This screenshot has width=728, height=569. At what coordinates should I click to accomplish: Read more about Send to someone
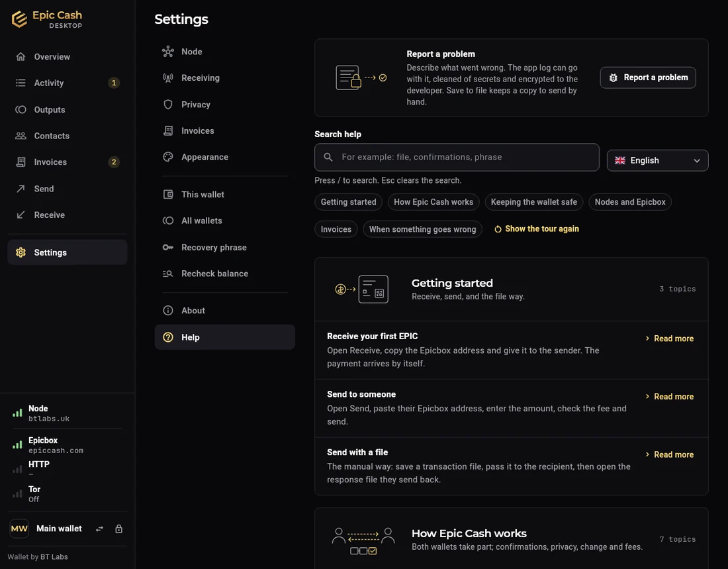click(670, 397)
